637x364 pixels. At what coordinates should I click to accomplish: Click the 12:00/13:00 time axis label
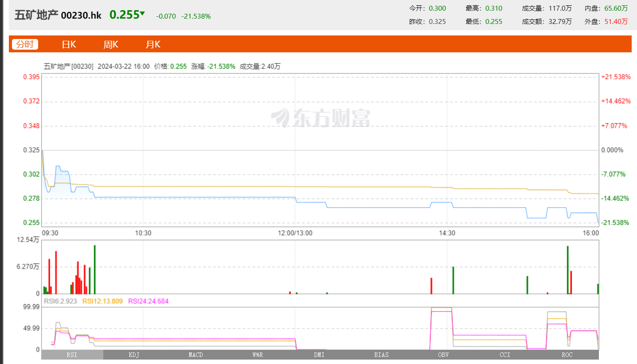pos(295,233)
